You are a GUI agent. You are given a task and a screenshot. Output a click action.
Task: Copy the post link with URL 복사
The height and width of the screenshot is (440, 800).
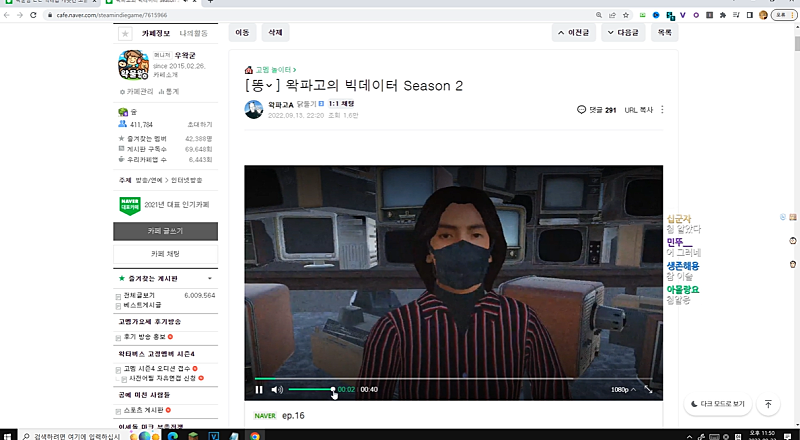point(639,110)
